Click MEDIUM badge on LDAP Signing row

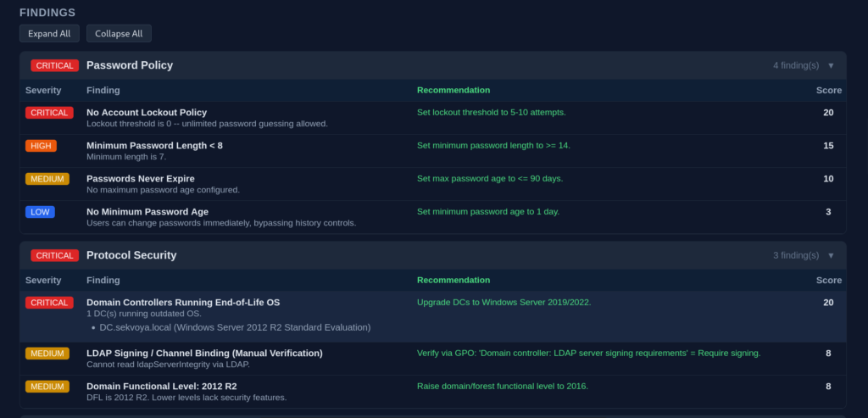(x=47, y=354)
